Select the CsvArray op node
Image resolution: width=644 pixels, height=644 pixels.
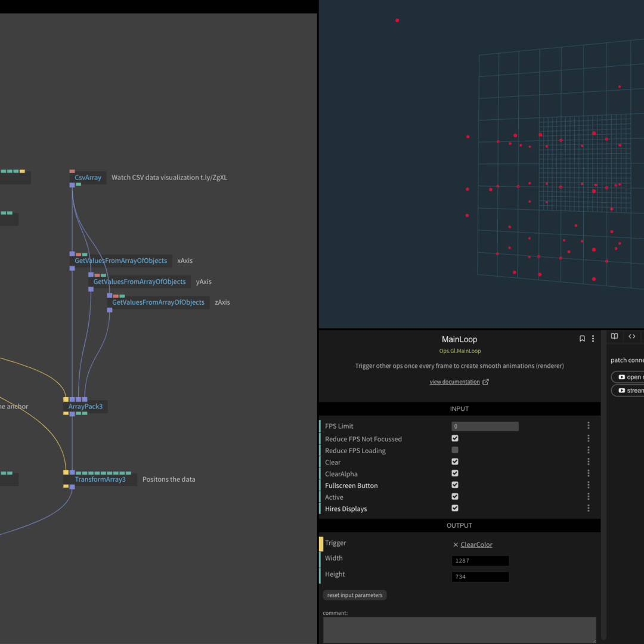click(88, 178)
